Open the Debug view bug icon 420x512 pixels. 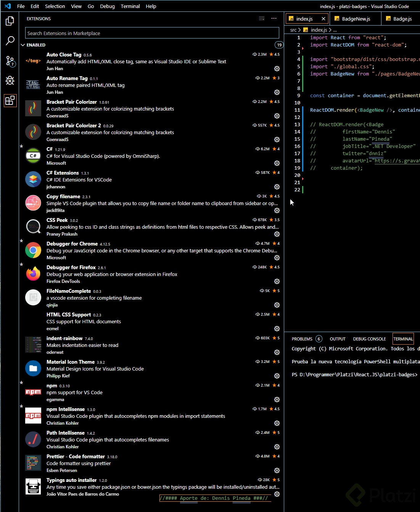10,80
